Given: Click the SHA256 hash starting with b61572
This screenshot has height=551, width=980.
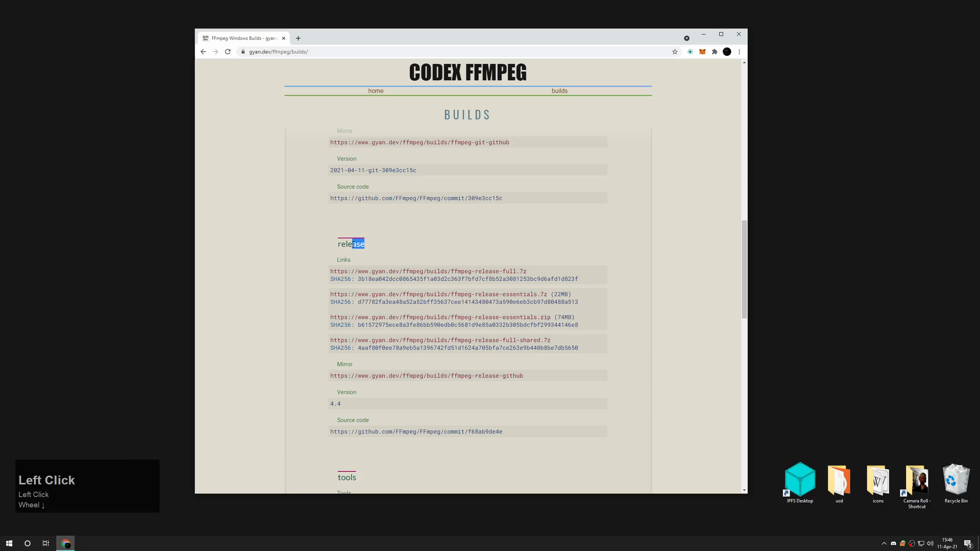Looking at the screenshot, I should (x=467, y=325).
